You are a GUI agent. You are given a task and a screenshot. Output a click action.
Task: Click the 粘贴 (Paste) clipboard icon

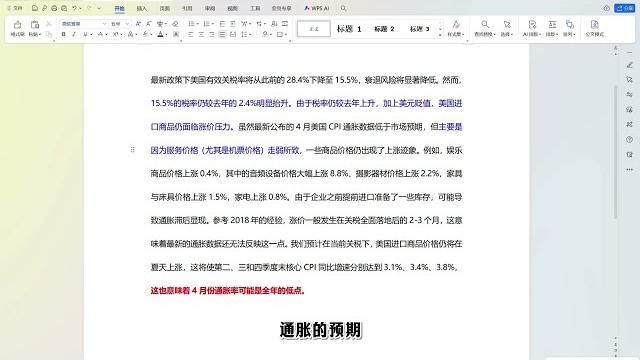click(35, 25)
